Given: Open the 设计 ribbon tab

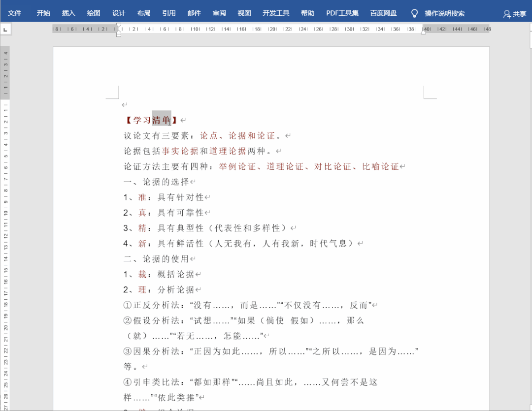Looking at the screenshot, I should tap(119, 13).
